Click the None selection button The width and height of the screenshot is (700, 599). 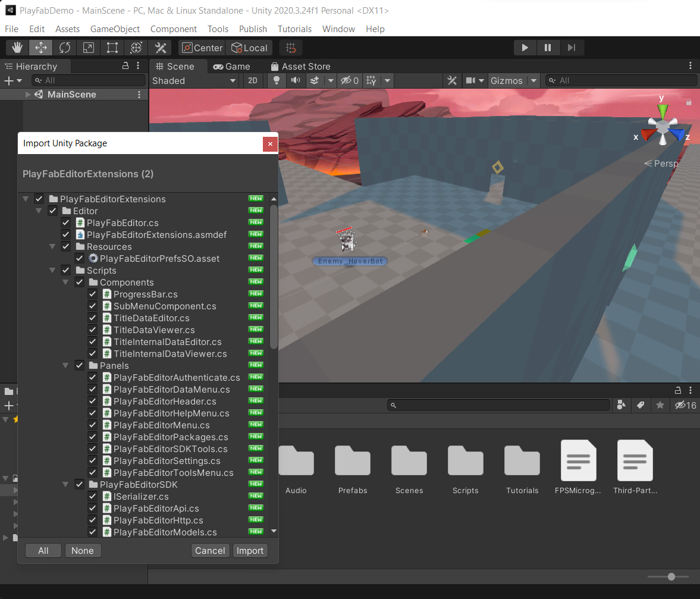coord(83,551)
